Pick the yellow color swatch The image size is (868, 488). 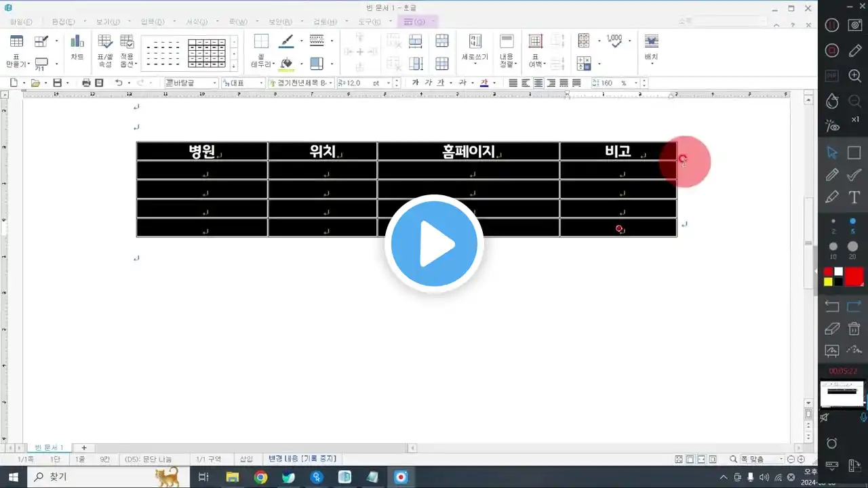828,281
